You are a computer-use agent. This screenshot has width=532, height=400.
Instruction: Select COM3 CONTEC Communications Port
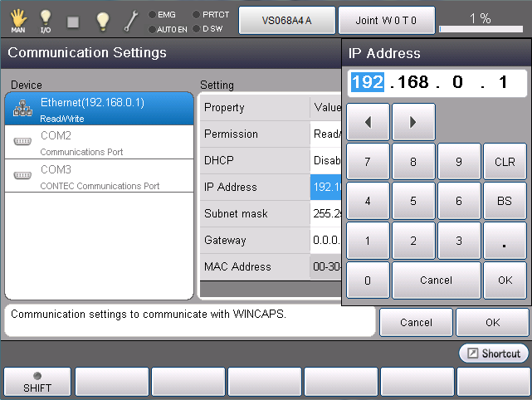pos(99,175)
